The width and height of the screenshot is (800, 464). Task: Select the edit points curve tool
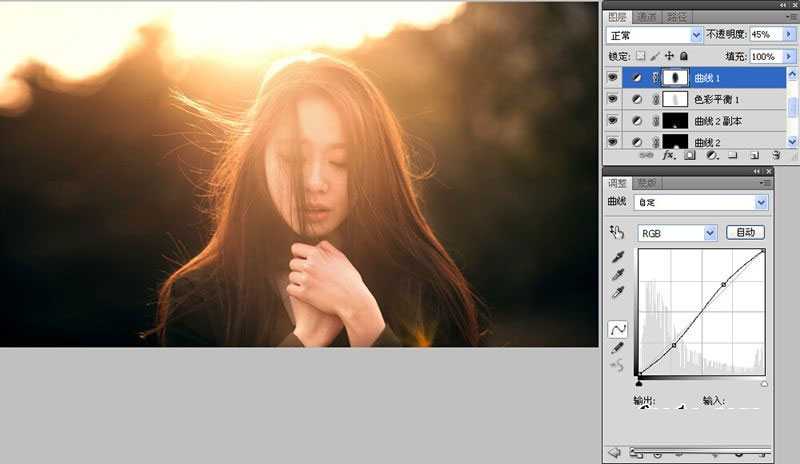[617, 329]
